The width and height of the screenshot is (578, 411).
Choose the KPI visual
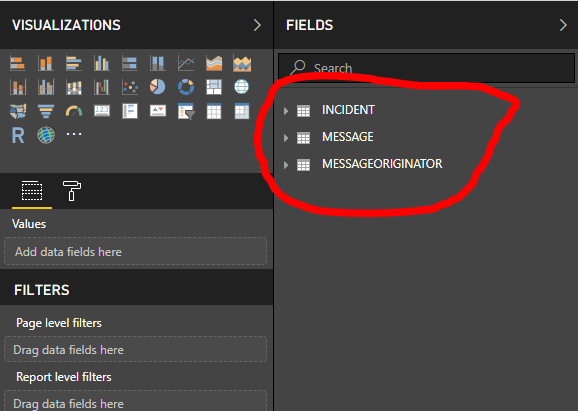158,111
